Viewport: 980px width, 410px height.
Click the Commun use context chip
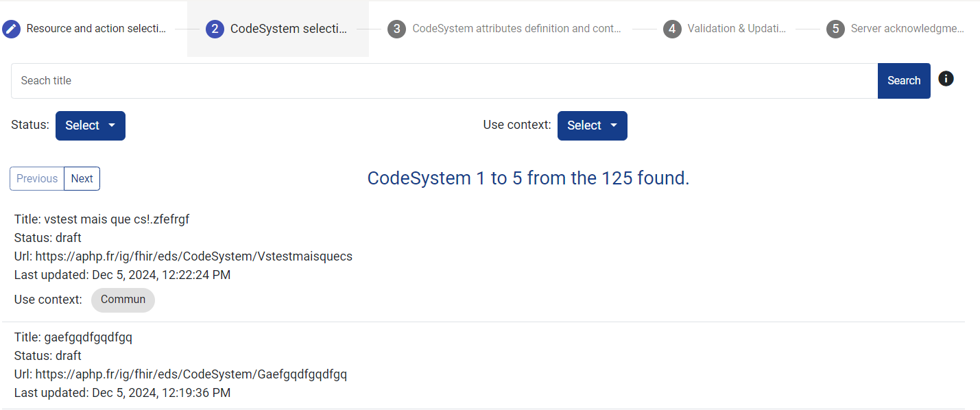tap(123, 300)
